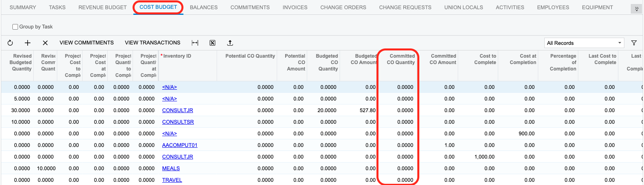
Task: Click the View Commitments button
Action: (x=87, y=43)
